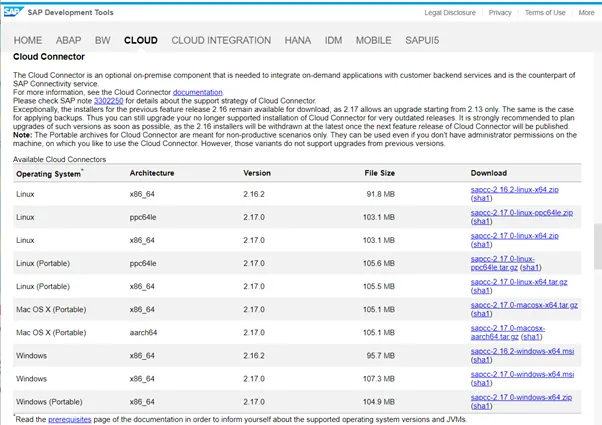Download sapcc-2.17.0-windows-x64.zip
This screenshot has height=425, width=602.
pos(521,397)
